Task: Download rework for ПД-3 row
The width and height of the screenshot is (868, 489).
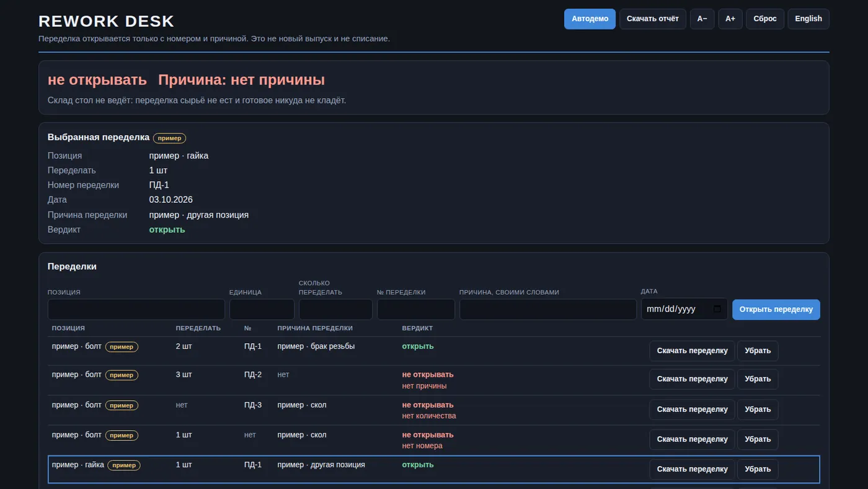Action: (692, 410)
